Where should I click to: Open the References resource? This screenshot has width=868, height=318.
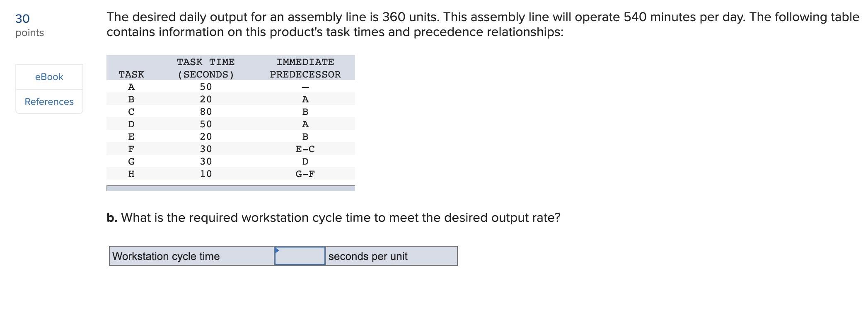click(x=48, y=102)
